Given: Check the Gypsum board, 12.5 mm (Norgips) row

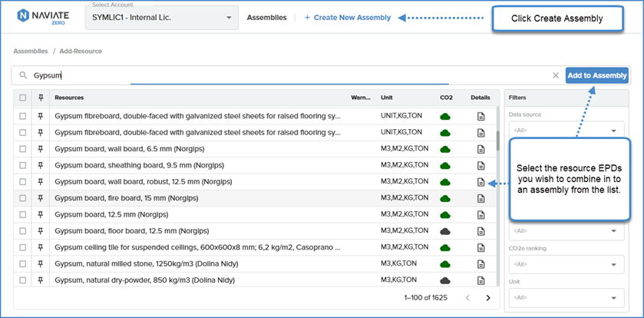Looking at the screenshot, I should (x=22, y=214).
